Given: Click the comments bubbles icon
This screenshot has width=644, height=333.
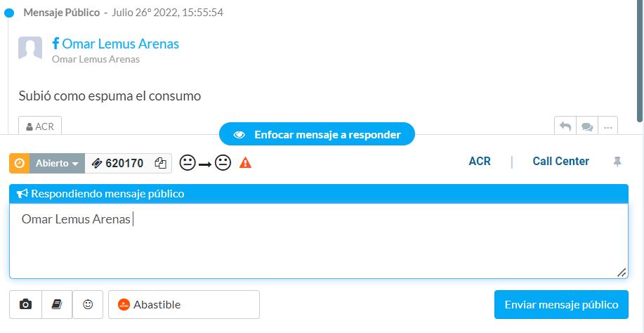Looking at the screenshot, I should coord(587,127).
